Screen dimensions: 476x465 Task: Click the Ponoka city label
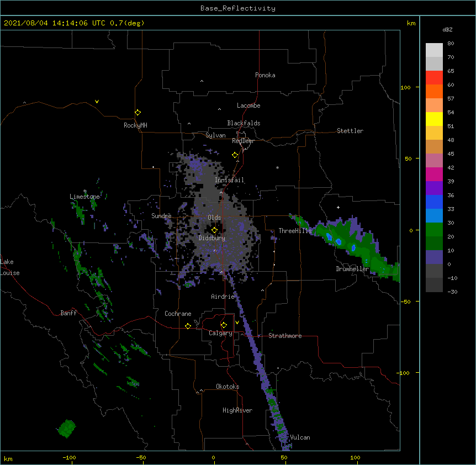[x=265, y=75]
